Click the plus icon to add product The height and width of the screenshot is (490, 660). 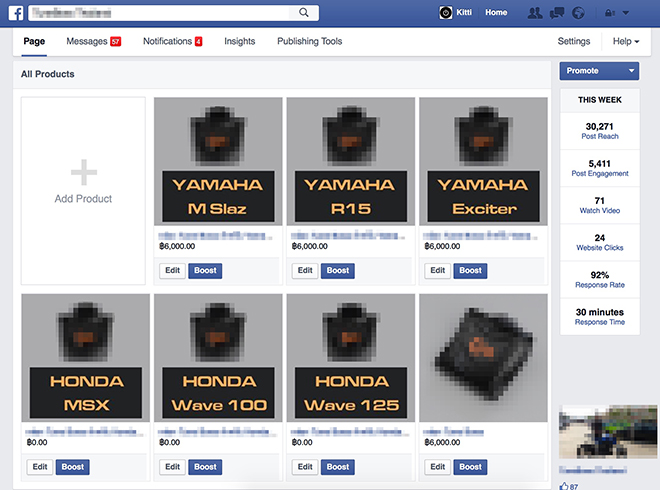[x=84, y=172]
